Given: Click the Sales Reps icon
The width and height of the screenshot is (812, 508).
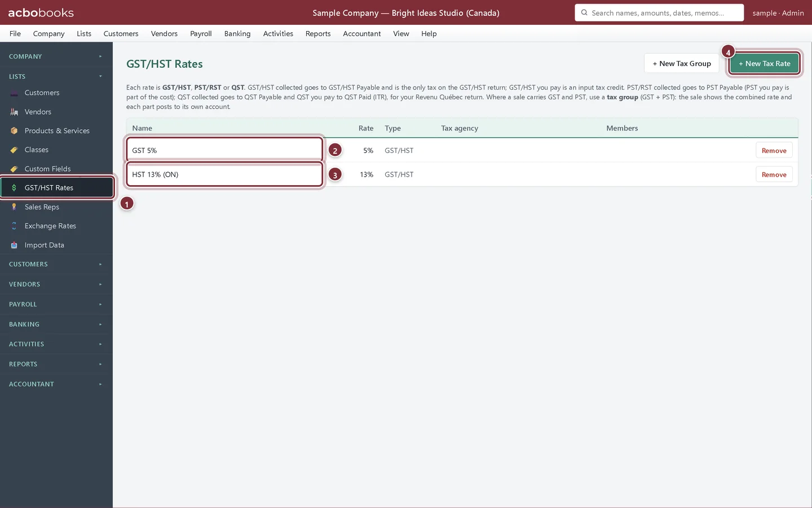Looking at the screenshot, I should click(14, 207).
